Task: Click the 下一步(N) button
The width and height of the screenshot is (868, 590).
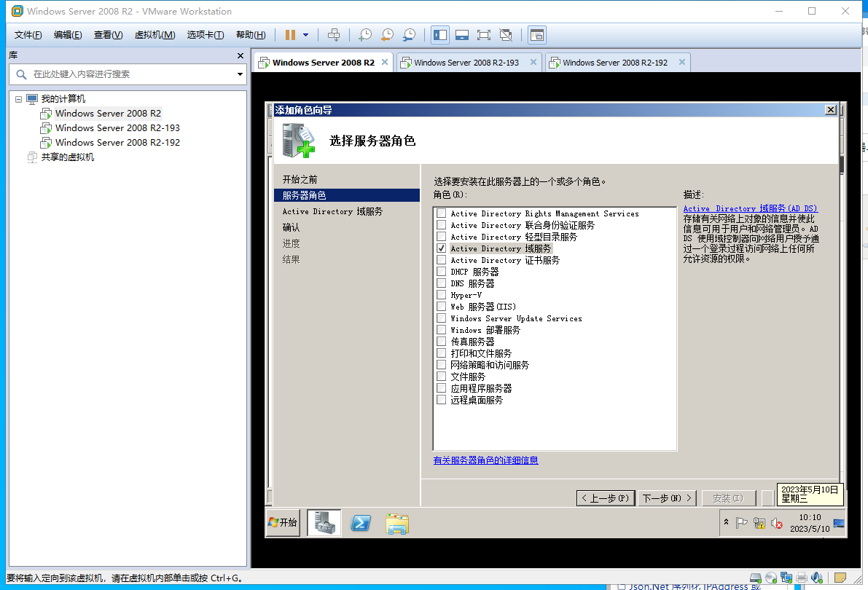Action: point(667,498)
